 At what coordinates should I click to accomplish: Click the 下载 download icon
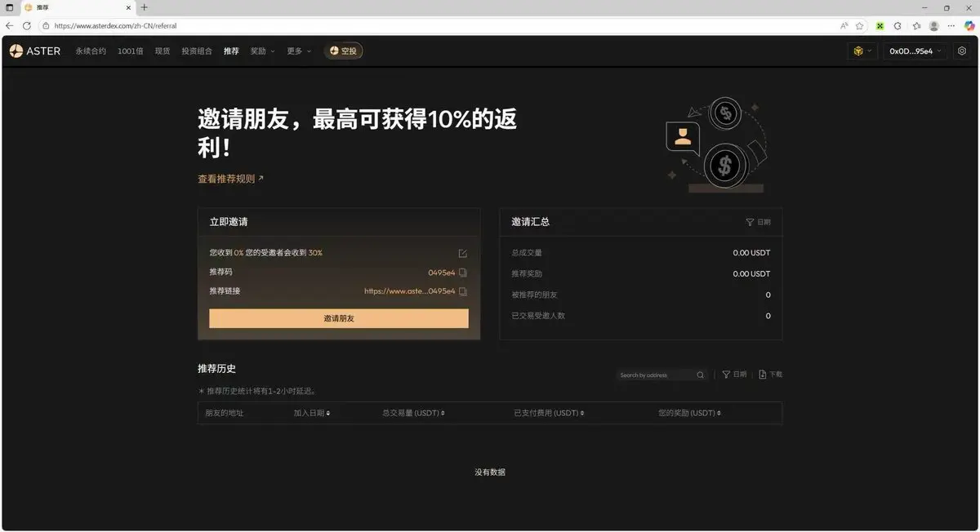770,375
